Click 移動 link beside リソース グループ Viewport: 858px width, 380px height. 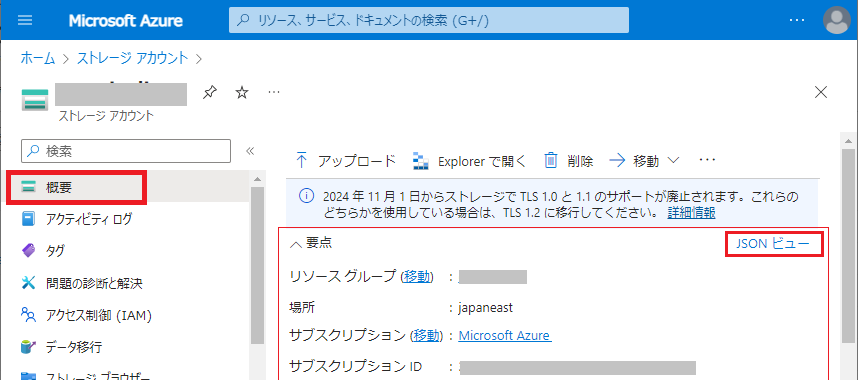tap(418, 277)
